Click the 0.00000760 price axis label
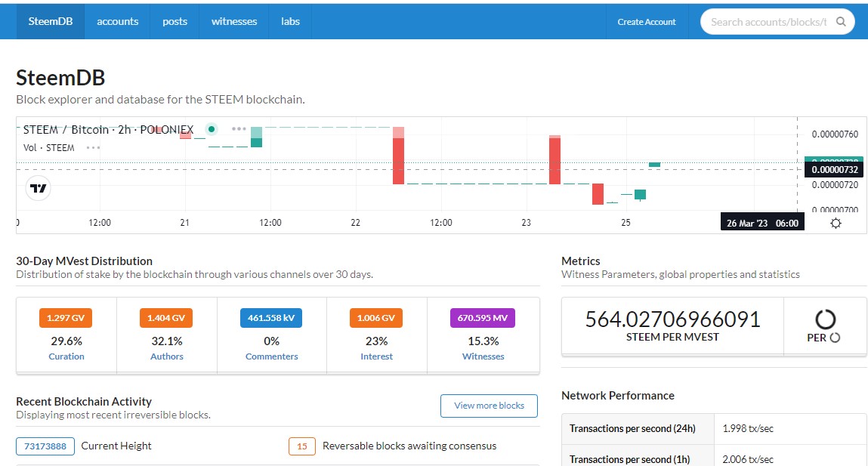The width and height of the screenshot is (868, 466). [x=835, y=134]
